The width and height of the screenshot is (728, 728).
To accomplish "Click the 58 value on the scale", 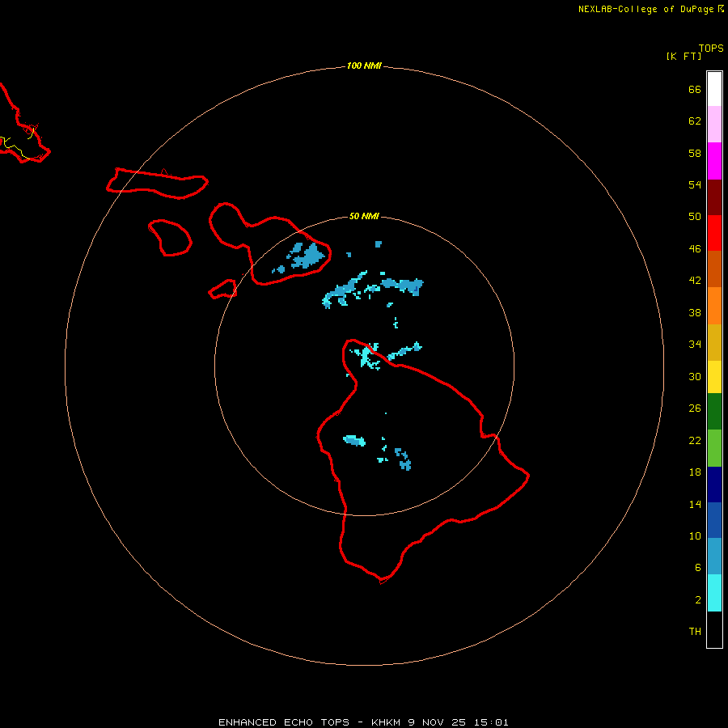I will coord(695,153).
